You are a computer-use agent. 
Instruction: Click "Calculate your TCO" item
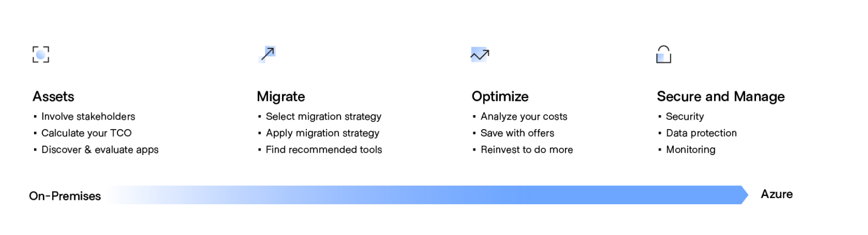click(86, 133)
